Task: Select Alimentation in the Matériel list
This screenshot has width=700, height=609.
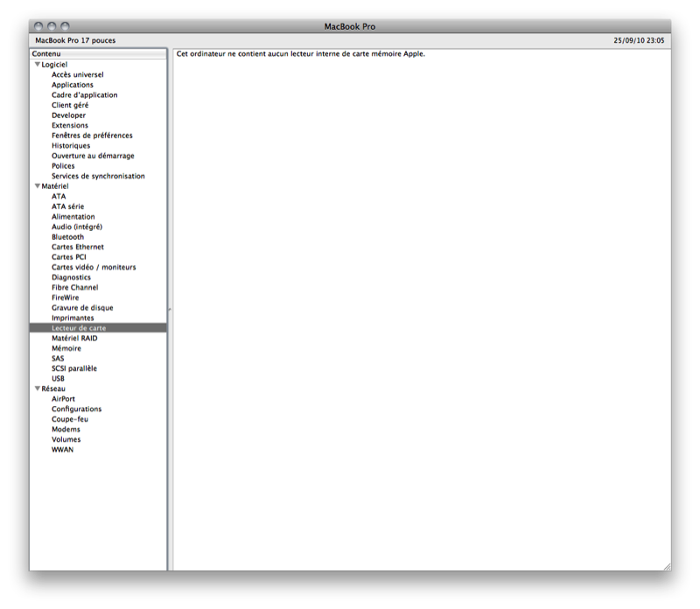Action: [x=73, y=217]
